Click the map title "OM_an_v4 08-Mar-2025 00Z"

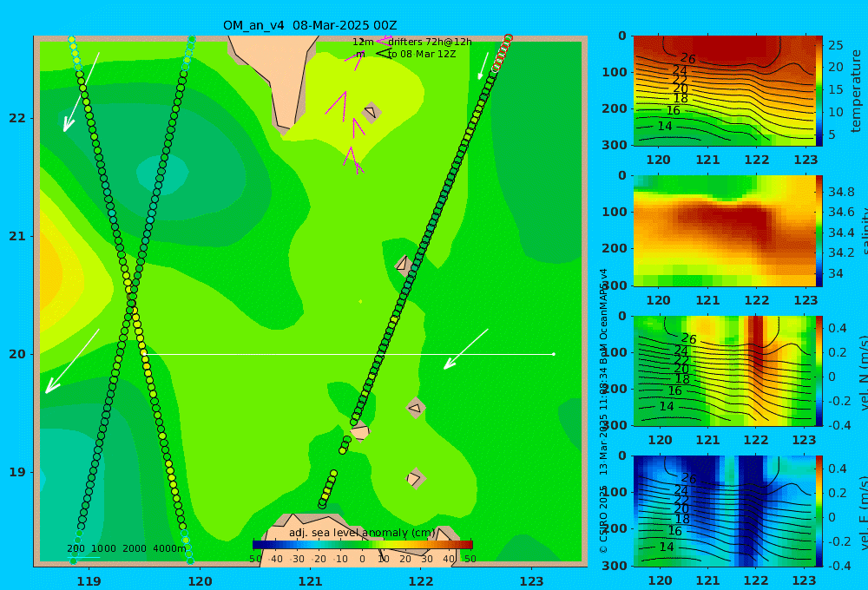[x=310, y=25]
